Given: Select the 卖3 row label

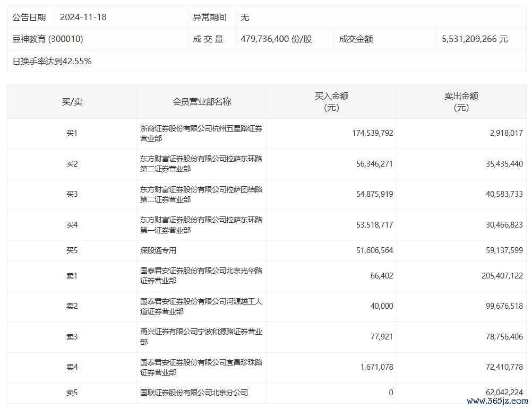Looking at the screenshot, I should [x=72, y=337].
